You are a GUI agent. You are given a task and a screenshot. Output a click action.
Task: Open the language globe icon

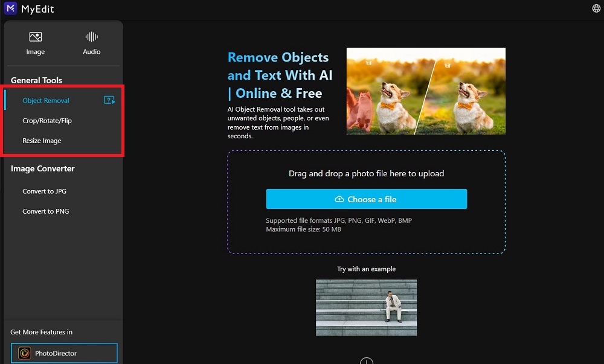(x=596, y=8)
